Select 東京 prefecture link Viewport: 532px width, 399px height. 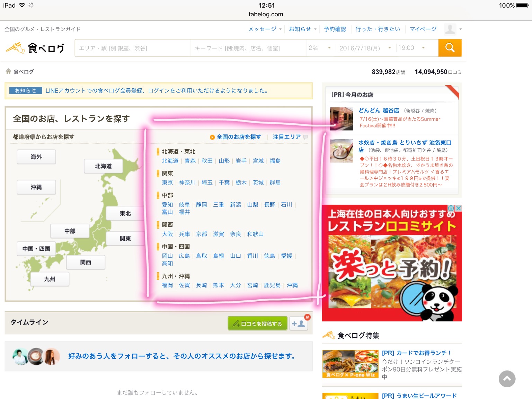coord(167,183)
